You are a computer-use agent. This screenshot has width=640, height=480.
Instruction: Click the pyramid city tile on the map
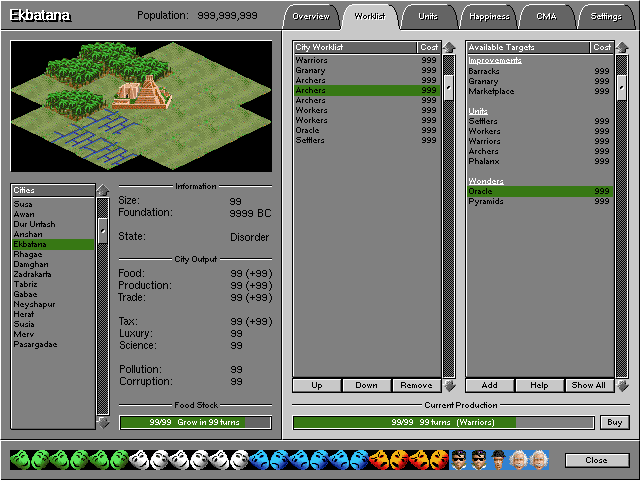tap(142, 93)
